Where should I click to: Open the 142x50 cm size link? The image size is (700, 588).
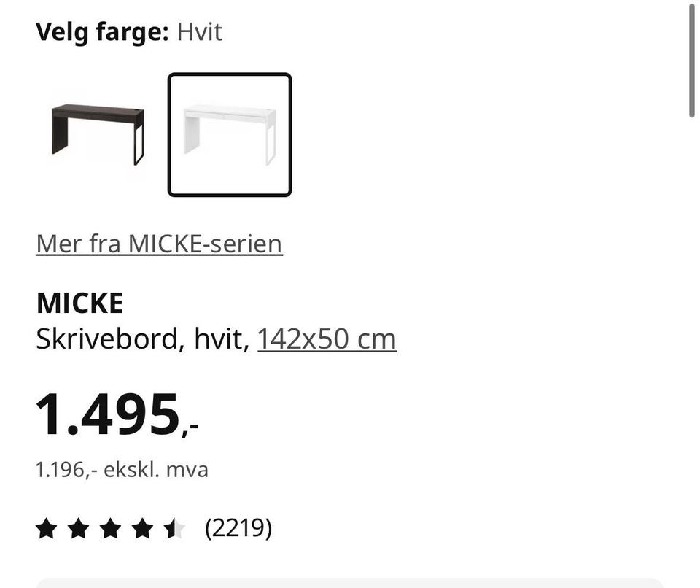[x=327, y=339]
